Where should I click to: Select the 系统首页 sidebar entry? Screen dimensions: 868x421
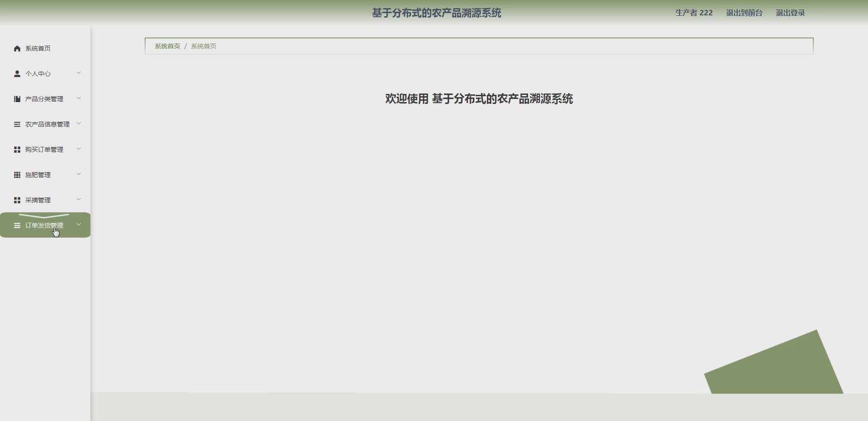[38, 48]
